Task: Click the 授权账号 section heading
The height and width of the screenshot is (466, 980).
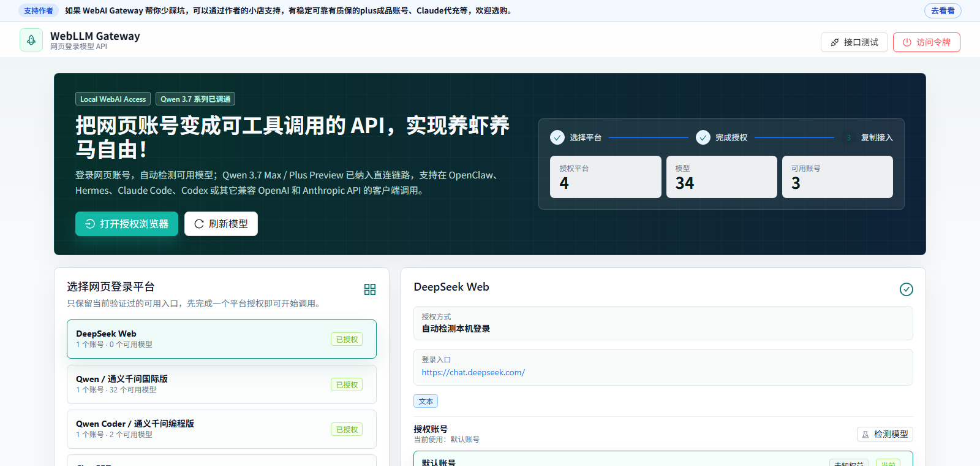Action: coord(431,429)
